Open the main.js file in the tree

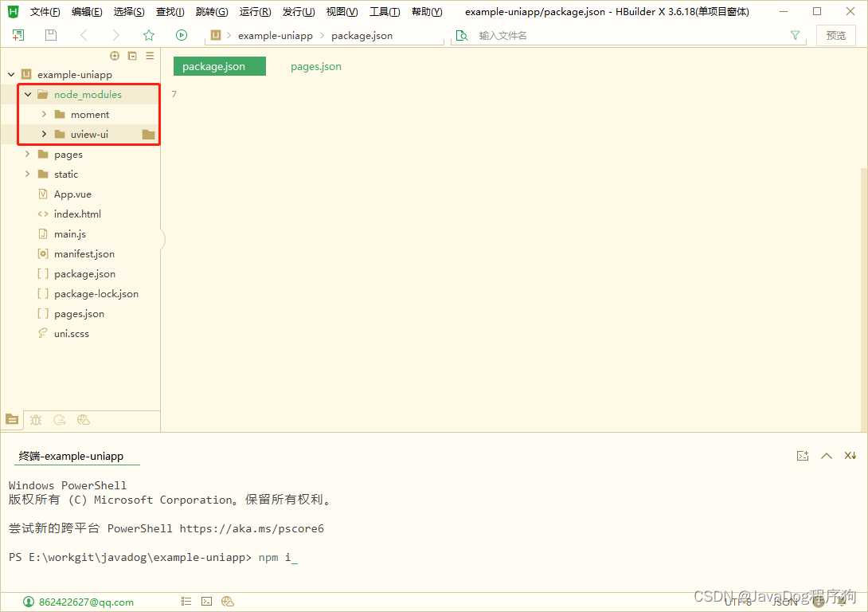pyautogui.click(x=70, y=233)
